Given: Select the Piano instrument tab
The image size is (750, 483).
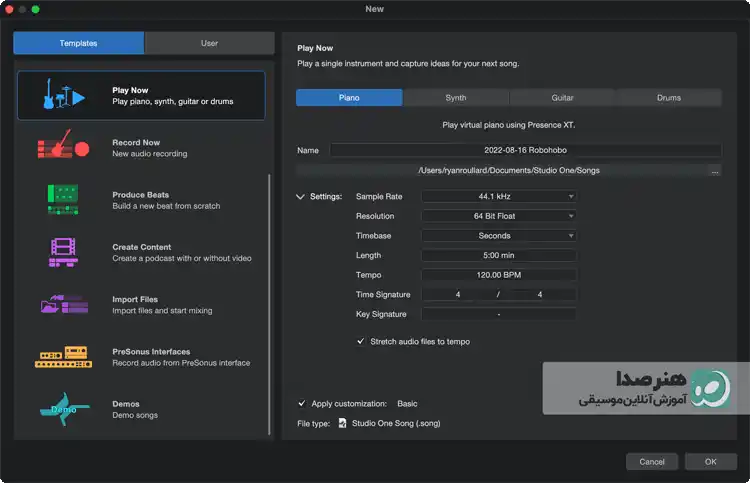Looking at the screenshot, I should pos(349,98).
